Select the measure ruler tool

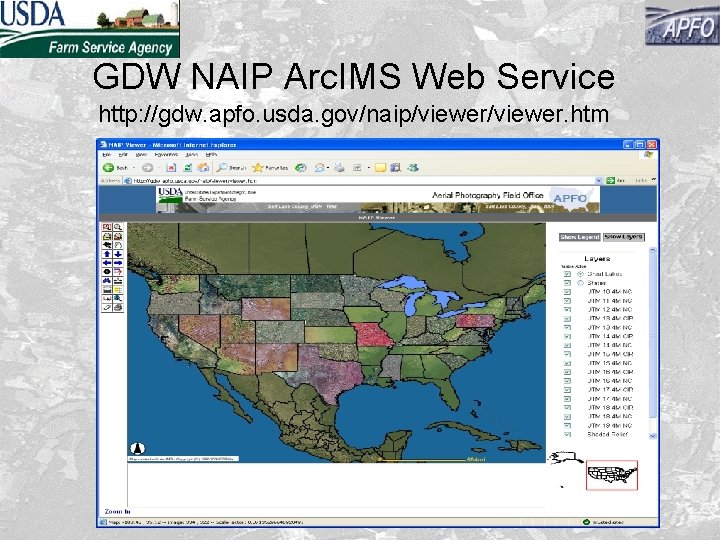118,281
